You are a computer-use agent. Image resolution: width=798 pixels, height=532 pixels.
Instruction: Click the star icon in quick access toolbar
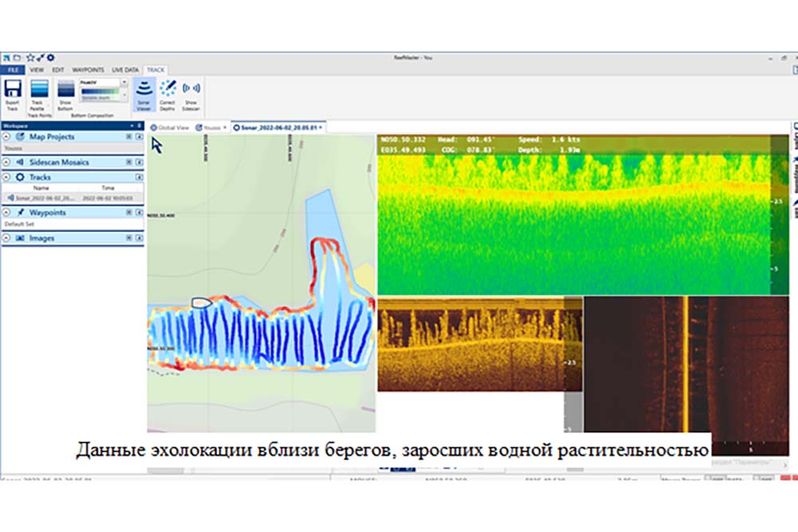point(30,57)
